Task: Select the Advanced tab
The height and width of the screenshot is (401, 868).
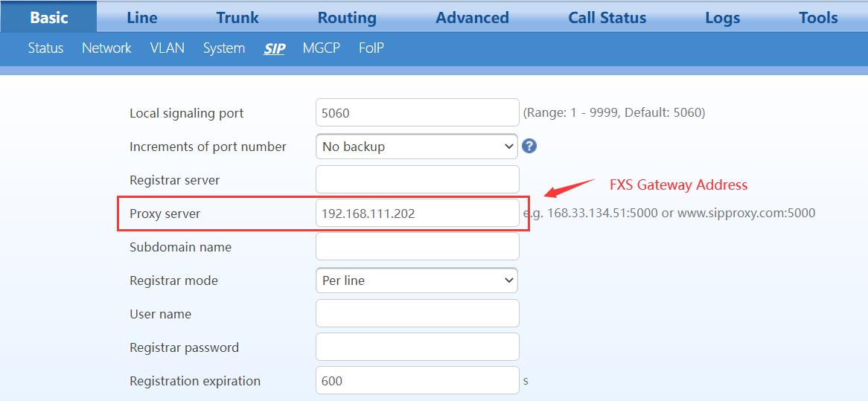Action: (x=472, y=17)
